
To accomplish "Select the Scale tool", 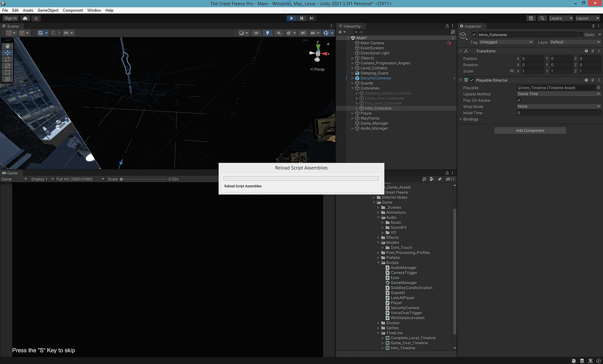I will click(8, 66).
